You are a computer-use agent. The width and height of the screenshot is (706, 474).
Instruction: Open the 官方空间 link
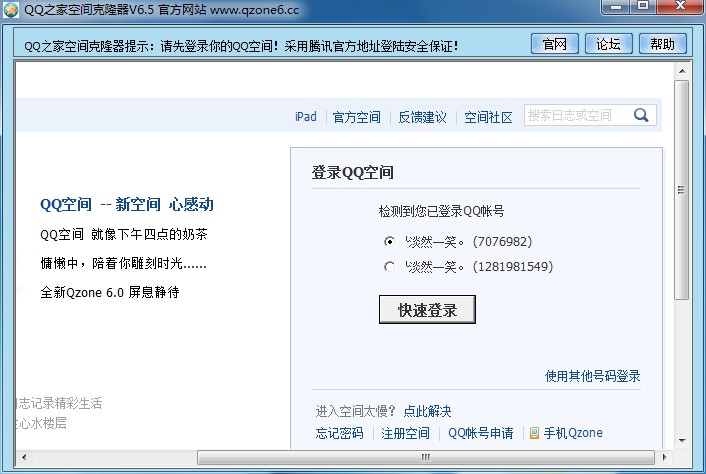[x=357, y=117]
